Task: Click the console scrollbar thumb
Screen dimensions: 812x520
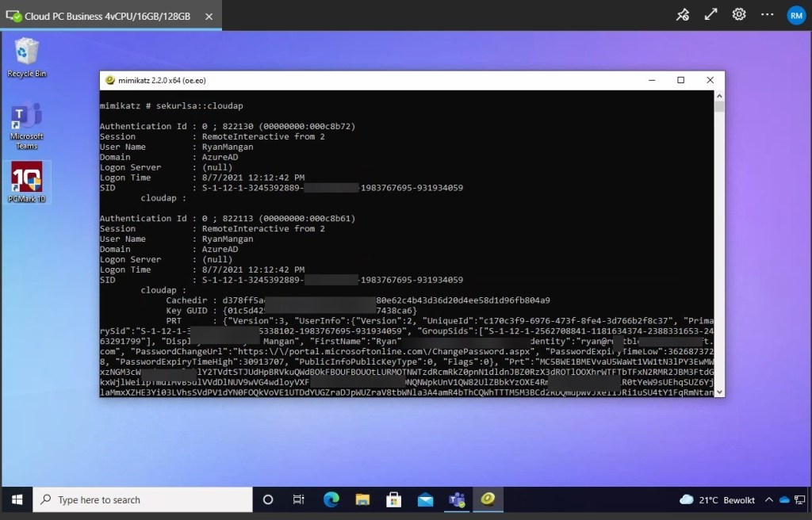Action: (719, 107)
